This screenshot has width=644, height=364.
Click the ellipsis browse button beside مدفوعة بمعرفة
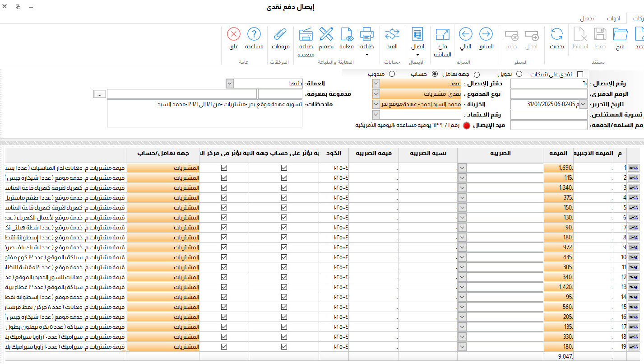click(x=100, y=94)
